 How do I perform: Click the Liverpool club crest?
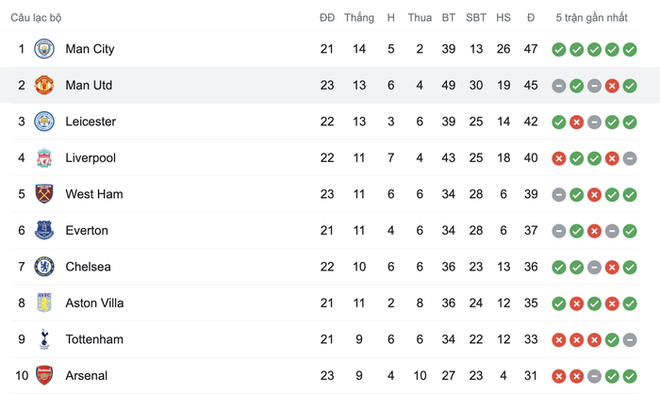(x=44, y=158)
